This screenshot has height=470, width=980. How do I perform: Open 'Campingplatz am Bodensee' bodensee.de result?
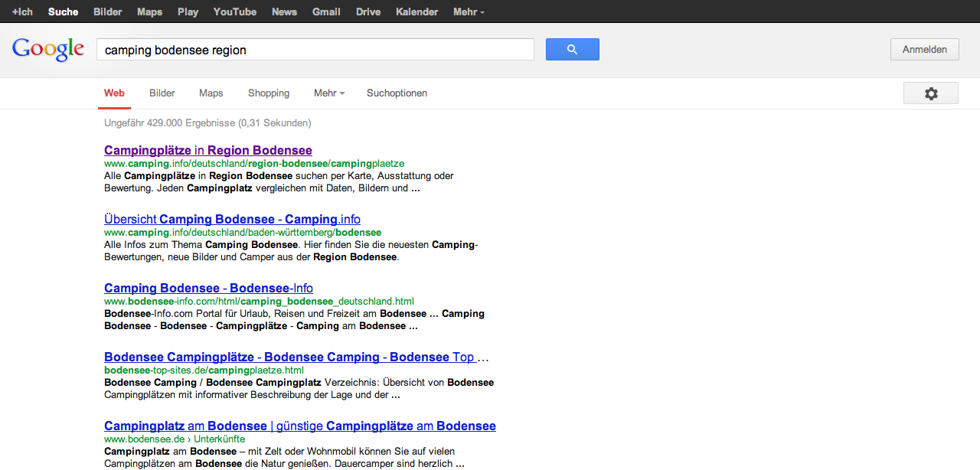pos(299,426)
